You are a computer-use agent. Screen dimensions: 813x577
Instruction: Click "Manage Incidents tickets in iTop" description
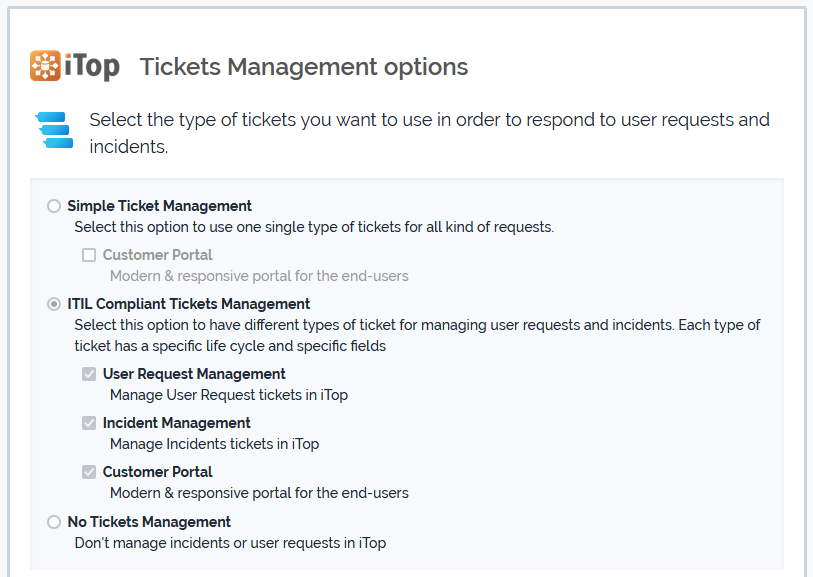[x=214, y=444]
